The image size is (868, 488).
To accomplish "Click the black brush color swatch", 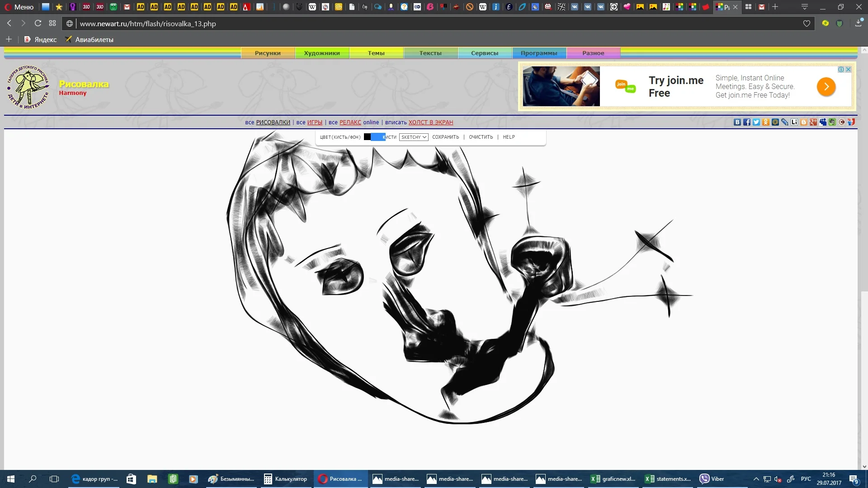I will pyautogui.click(x=367, y=137).
